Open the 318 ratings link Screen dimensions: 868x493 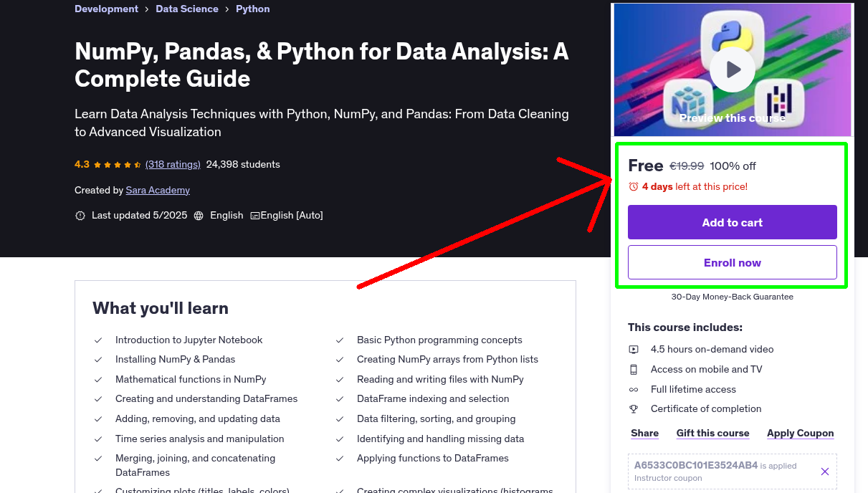pos(173,164)
